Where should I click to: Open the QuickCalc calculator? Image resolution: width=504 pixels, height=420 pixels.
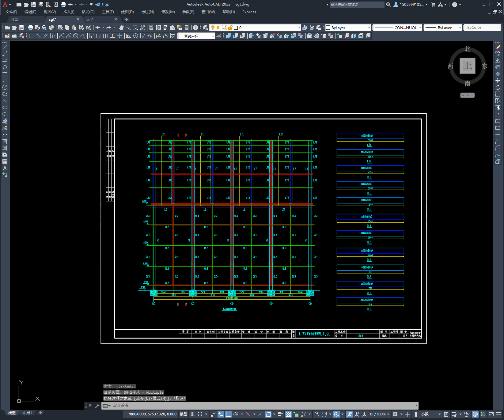coord(187,28)
